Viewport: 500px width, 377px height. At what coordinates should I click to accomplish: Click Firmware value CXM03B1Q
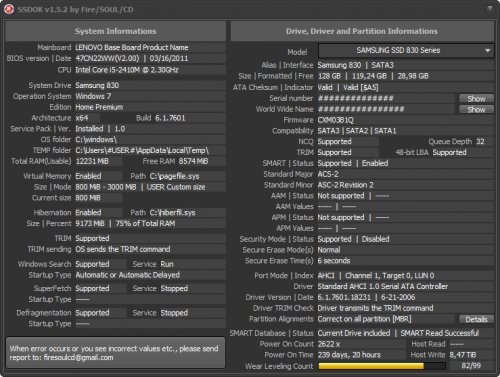(x=335, y=120)
